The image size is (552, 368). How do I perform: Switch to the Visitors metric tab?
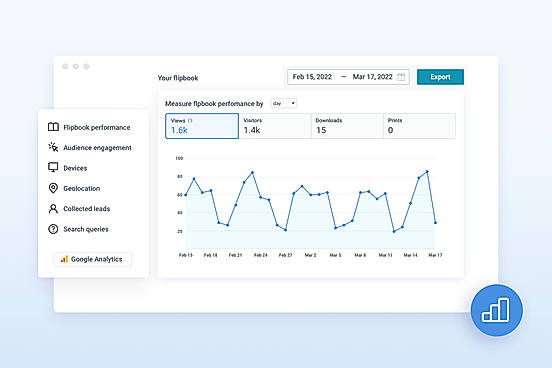pyautogui.click(x=275, y=126)
